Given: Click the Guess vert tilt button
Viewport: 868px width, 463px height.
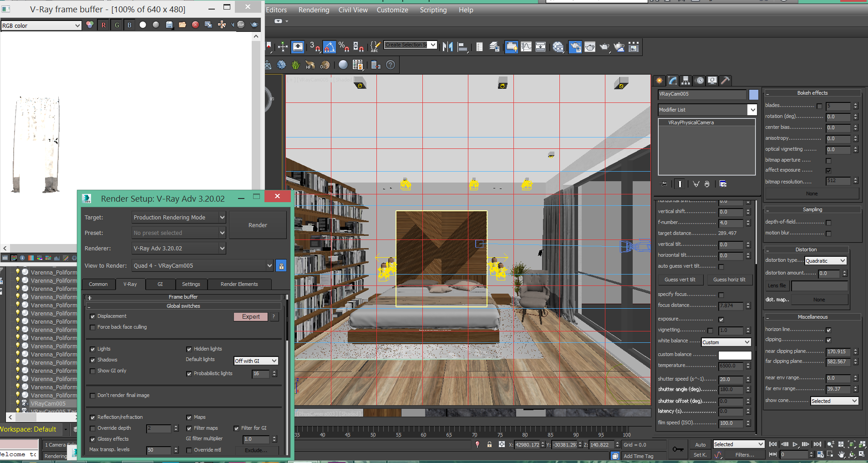Looking at the screenshot, I should click(680, 279).
